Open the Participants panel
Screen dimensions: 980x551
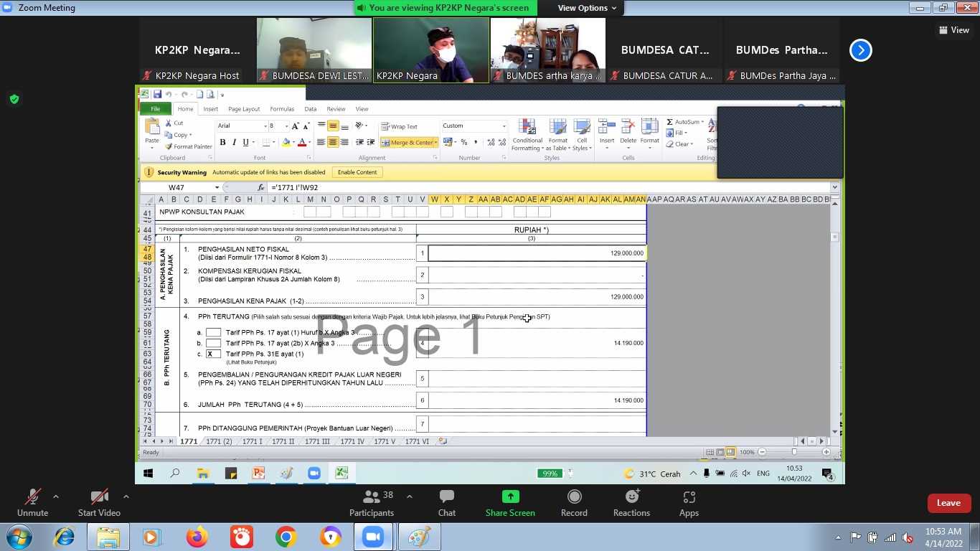pyautogui.click(x=372, y=496)
